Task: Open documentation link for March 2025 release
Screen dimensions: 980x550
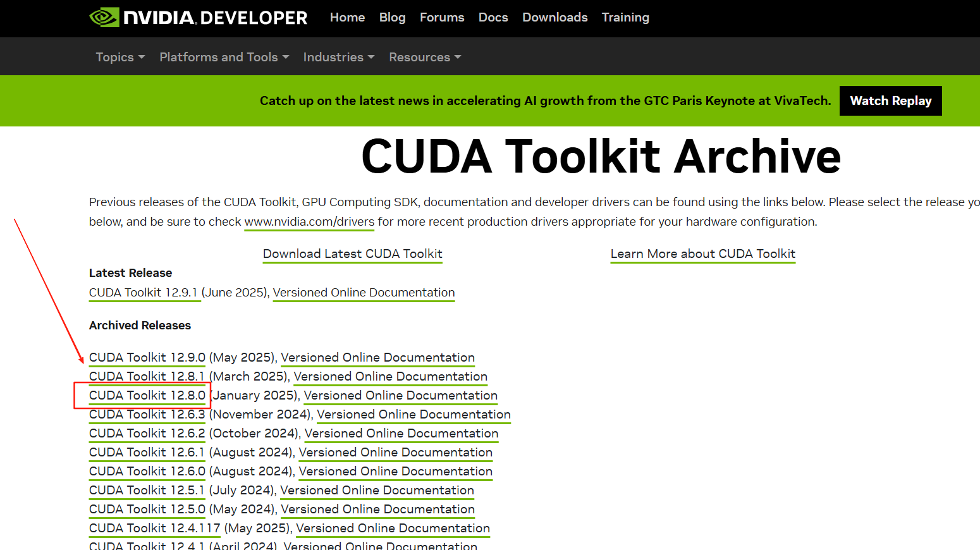Action: [x=390, y=377]
